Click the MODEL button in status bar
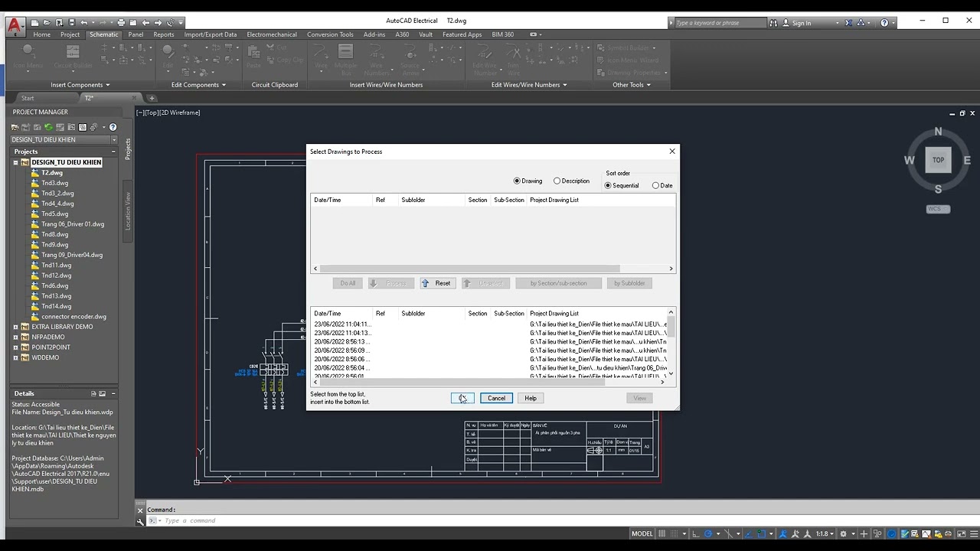This screenshot has width=980, height=551. coord(642,533)
